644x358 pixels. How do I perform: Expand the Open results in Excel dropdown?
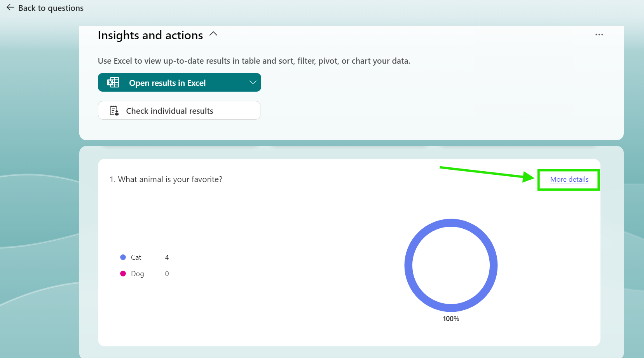pyautogui.click(x=253, y=82)
